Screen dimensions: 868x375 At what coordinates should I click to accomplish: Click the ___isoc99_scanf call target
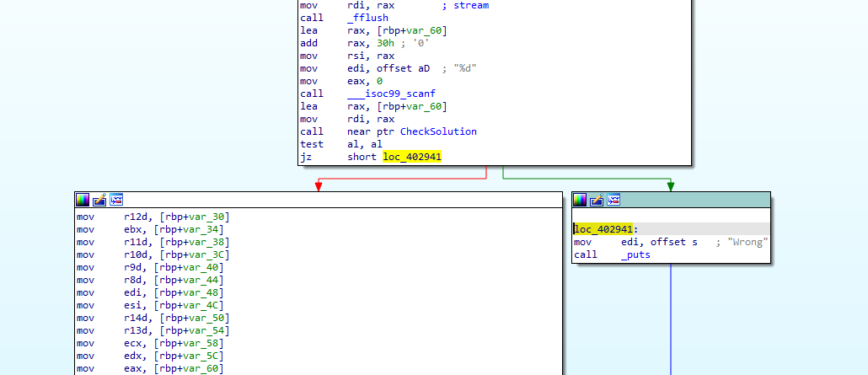(391, 94)
